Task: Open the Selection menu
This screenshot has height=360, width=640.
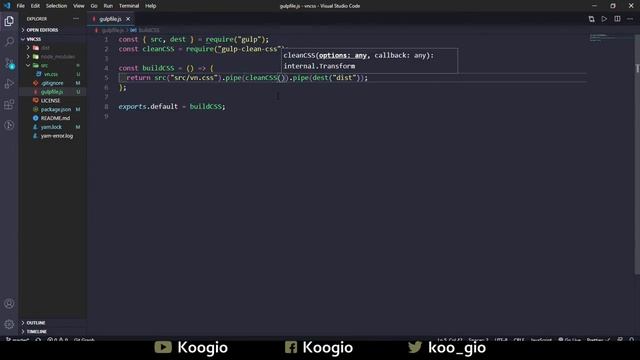Action: [56, 6]
